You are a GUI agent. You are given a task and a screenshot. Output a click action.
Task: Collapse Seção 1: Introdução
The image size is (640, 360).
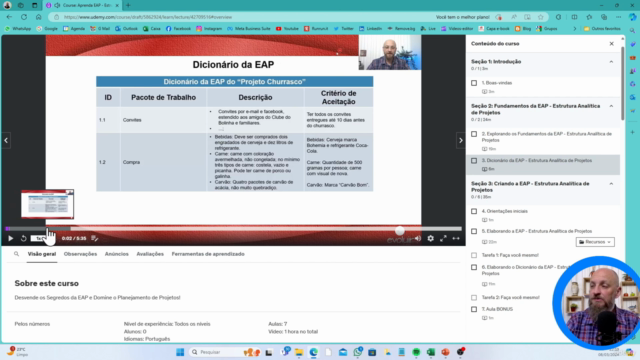click(x=611, y=62)
